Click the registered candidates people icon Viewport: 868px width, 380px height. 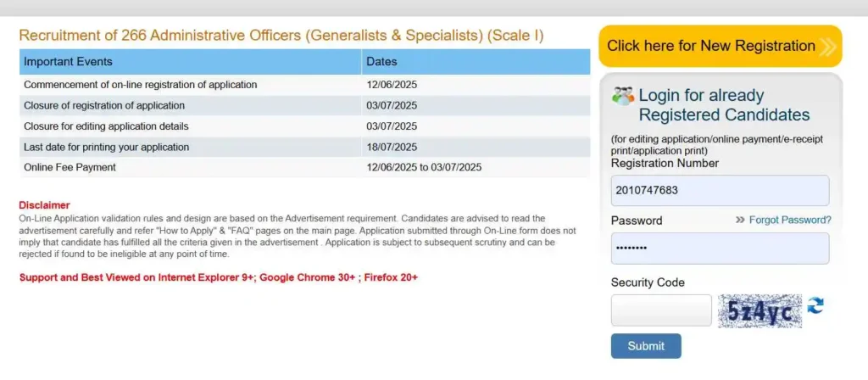(x=623, y=96)
